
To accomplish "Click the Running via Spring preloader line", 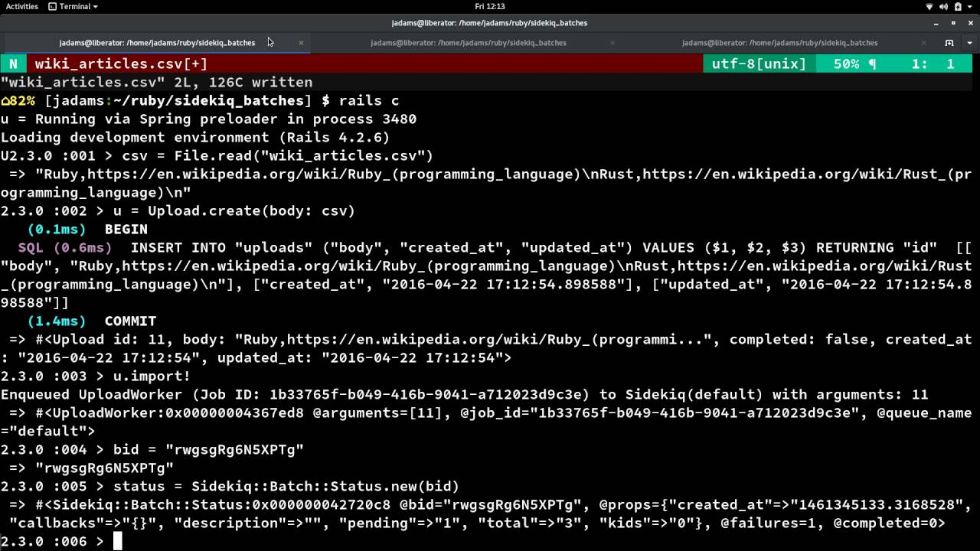I will [x=208, y=119].
